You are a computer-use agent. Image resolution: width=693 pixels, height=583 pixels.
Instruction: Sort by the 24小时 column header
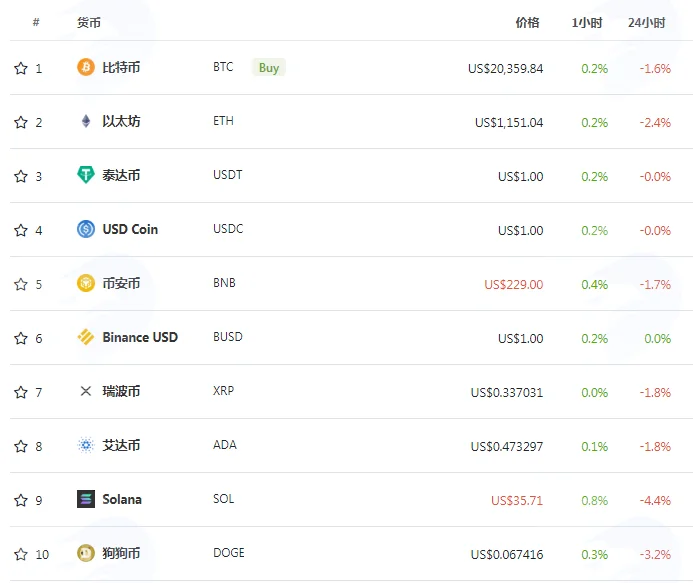647,23
